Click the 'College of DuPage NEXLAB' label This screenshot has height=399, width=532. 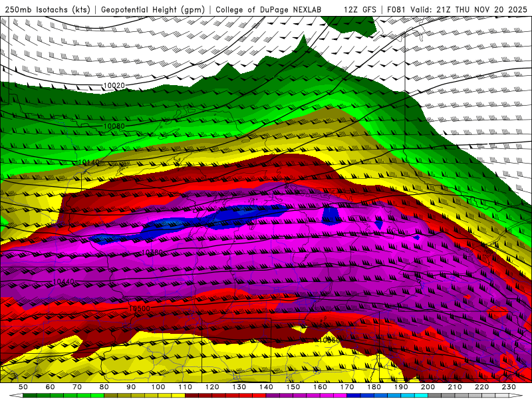[269, 10]
